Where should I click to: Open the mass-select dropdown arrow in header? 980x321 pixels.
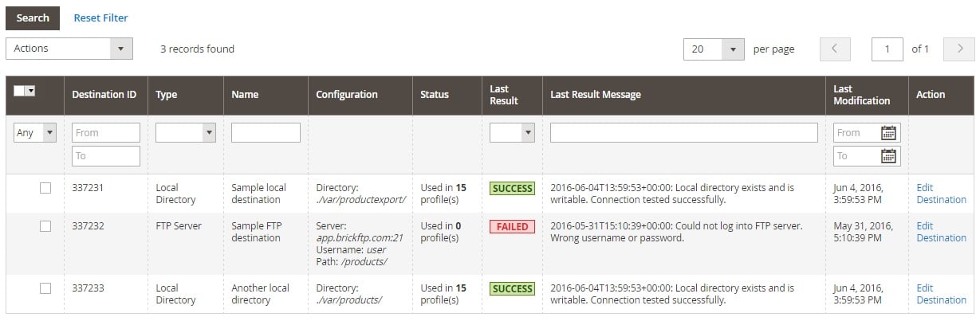tap(31, 91)
